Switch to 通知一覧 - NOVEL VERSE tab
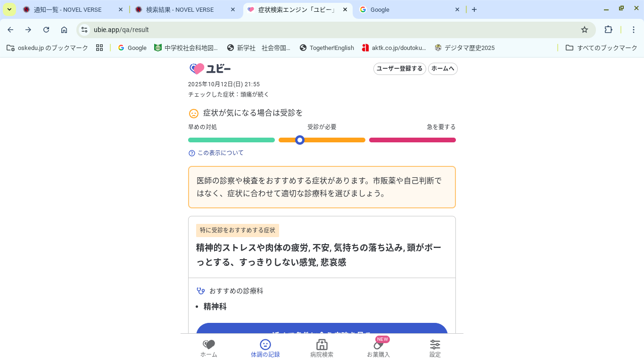The height and width of the screenshot is (362, 644). 67,9
